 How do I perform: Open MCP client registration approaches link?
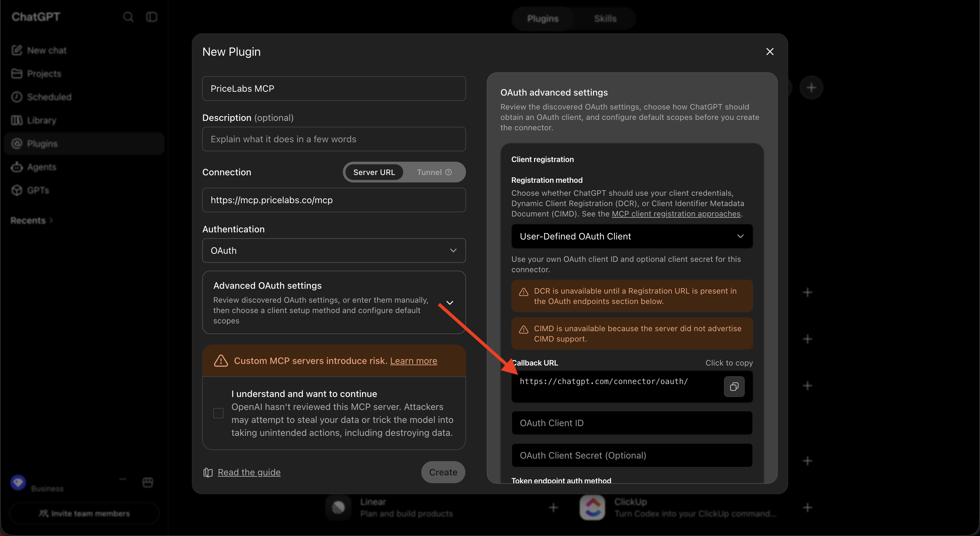pos(676,214)
